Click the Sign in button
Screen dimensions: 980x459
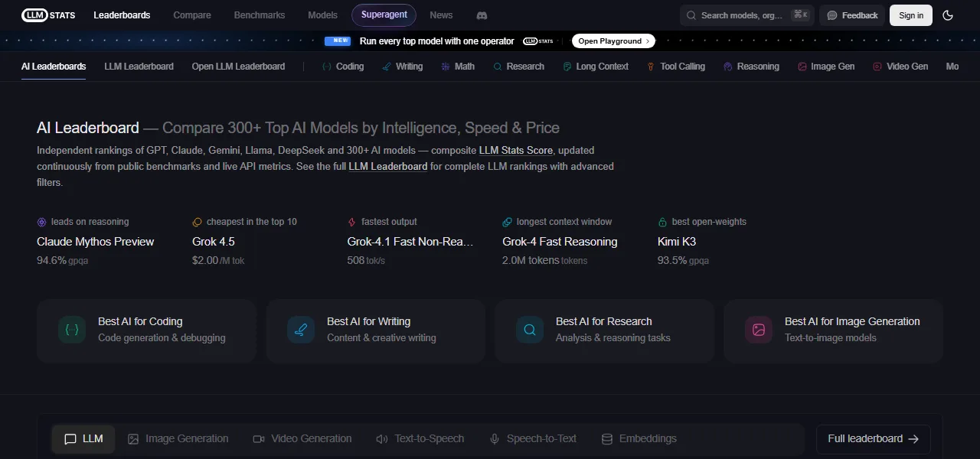(911, 15)
